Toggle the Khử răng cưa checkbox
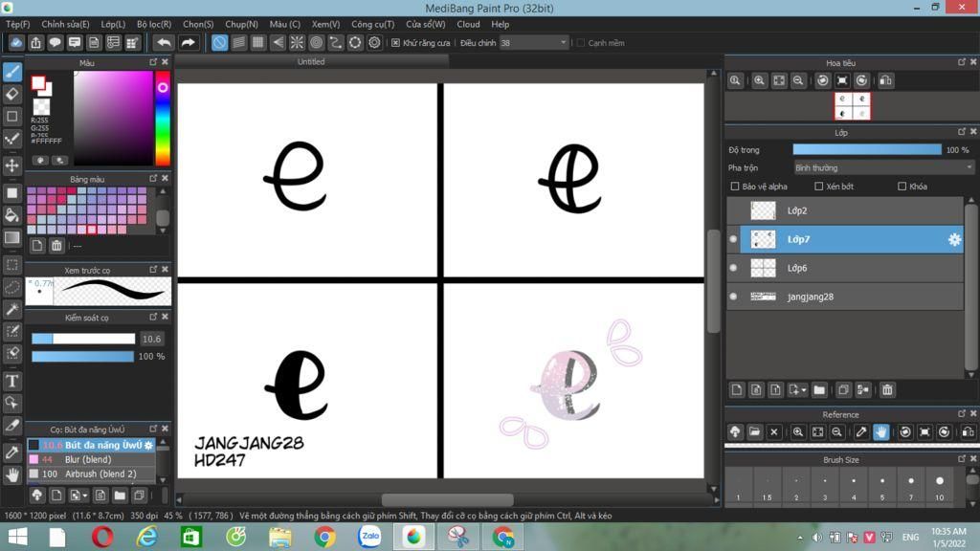980x551 pixels. [395, 42]
